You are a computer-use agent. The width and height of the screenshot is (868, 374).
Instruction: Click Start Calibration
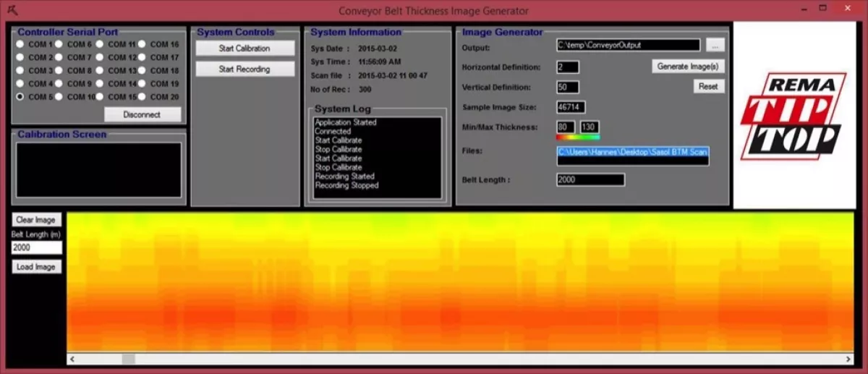pyautogui.click(x=244, y=48)
